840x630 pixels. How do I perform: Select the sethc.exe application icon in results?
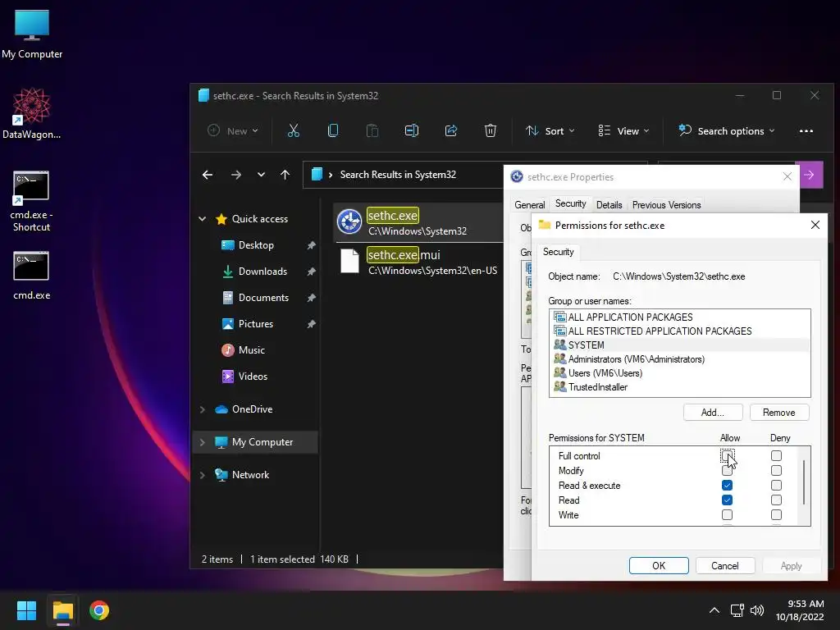pos(349,221)
